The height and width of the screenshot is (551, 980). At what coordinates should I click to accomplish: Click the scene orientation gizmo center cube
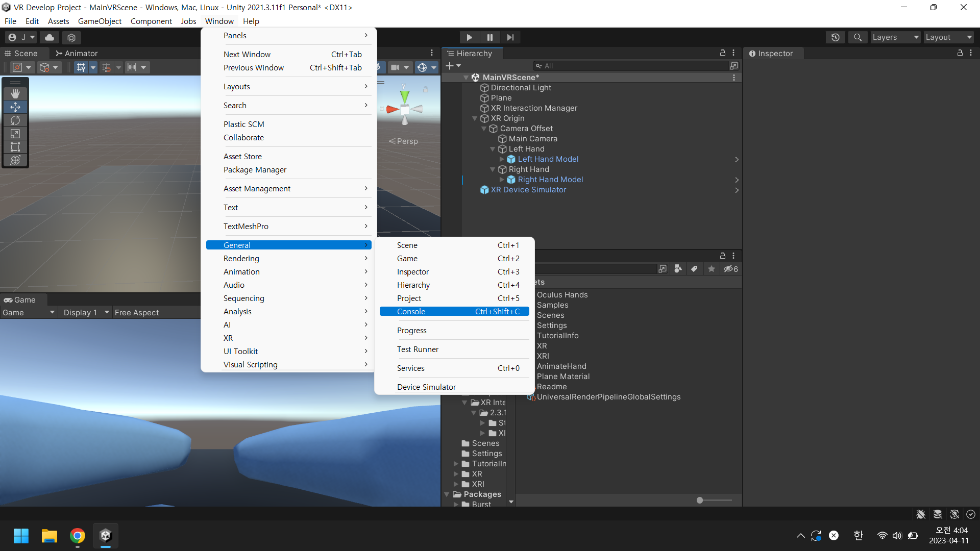(405, 109)
